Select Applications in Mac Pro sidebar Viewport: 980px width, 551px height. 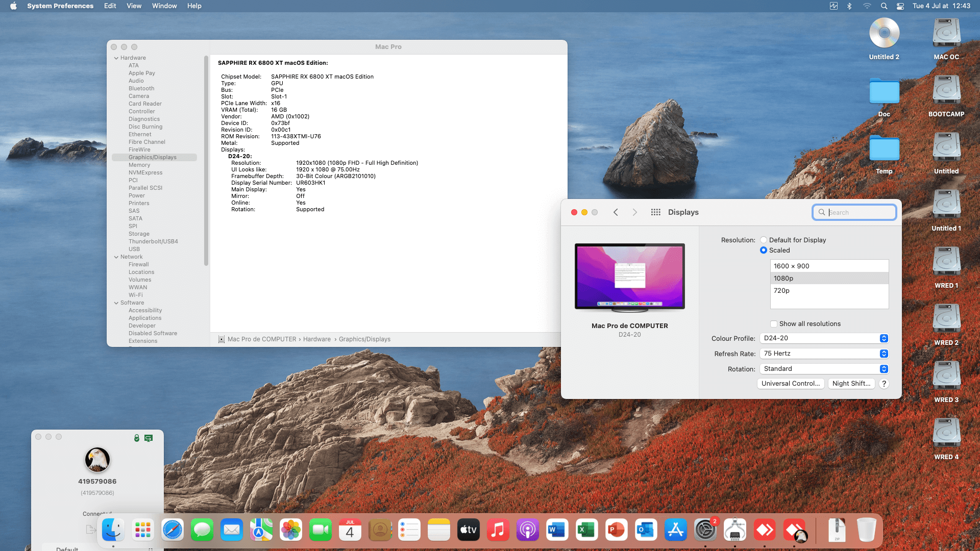pos(145,318)
